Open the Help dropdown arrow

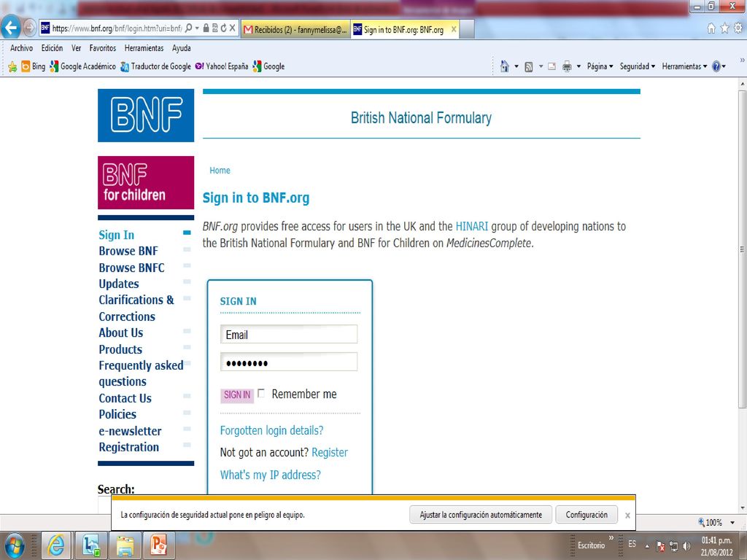[x=724, y=66]
